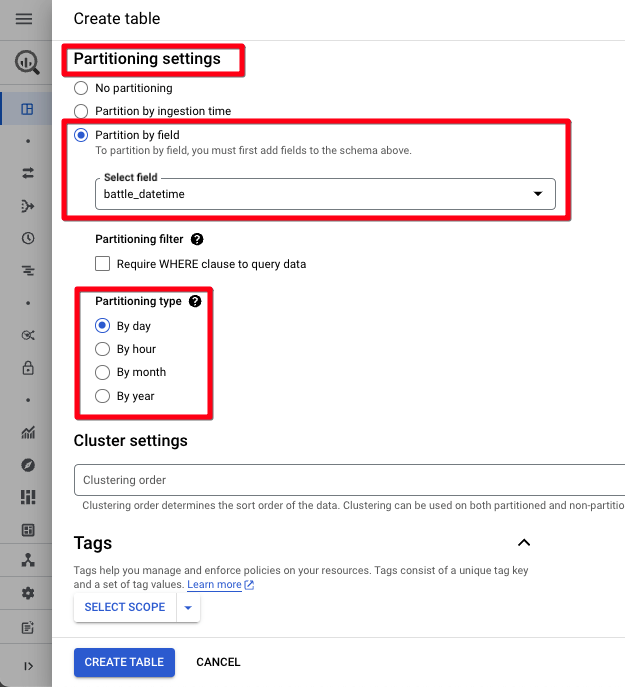The image size is (625, 687).
Task: Click the SELECT SCOPE button
Action: pos(125,607)
